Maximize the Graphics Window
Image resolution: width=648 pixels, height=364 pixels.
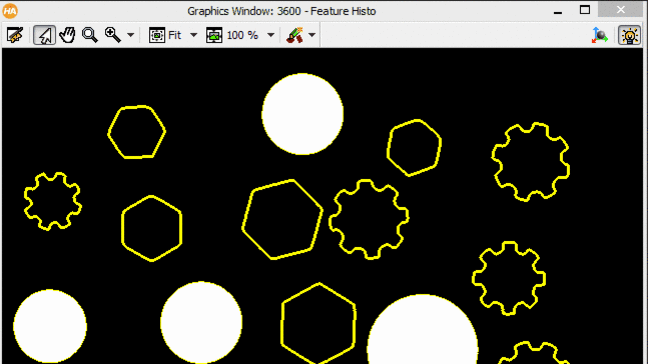click(585, 10)
